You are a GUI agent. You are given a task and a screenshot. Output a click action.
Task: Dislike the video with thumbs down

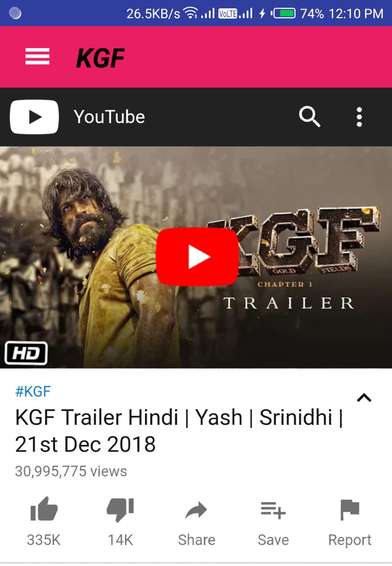pyautogui.click(x=120, y=510)
